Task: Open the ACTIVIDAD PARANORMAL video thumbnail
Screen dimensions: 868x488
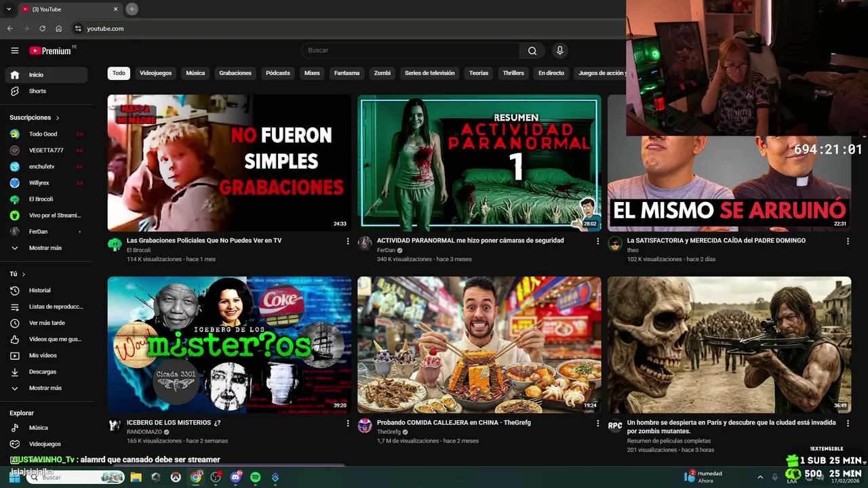Action: (x=479, y=163)
